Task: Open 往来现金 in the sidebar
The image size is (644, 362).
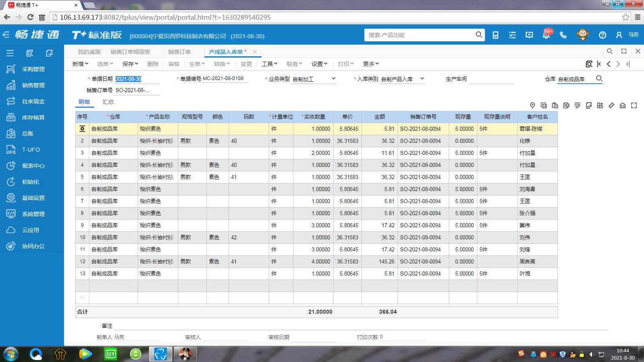Action: [x=33, y=101]
